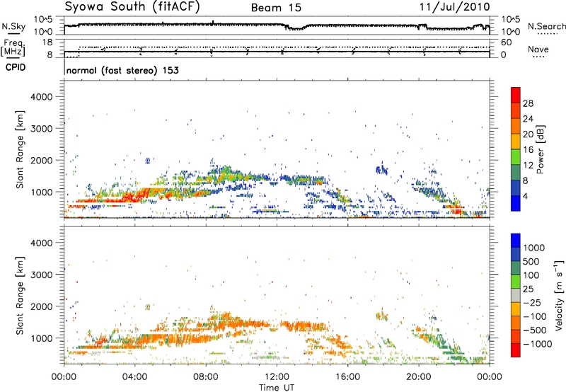Click the '60' tick on the Nave axis
Image resolution: width=566 pixels, height=392 pixels.
[507, 42]
